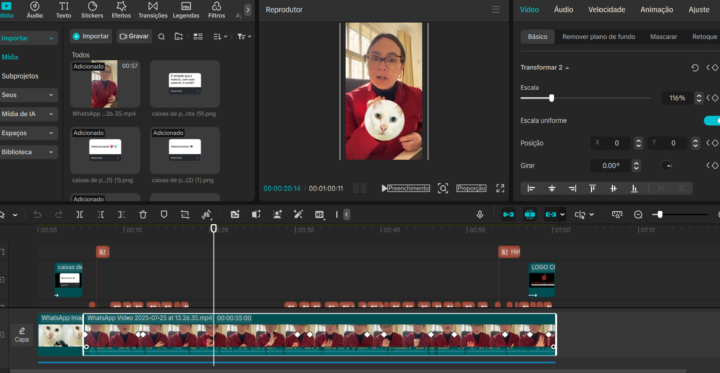Open the Transições tab

[153, 10]
